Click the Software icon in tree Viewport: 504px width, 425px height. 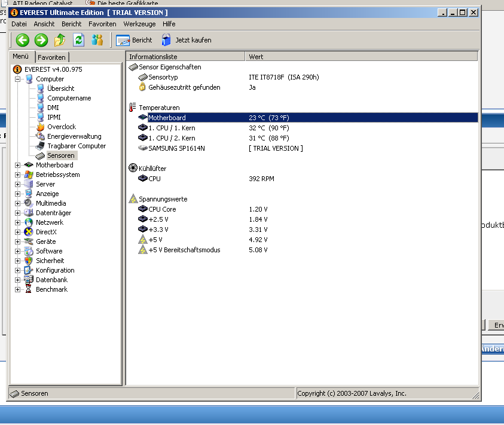pyautogui.click(x=29, y=251)
